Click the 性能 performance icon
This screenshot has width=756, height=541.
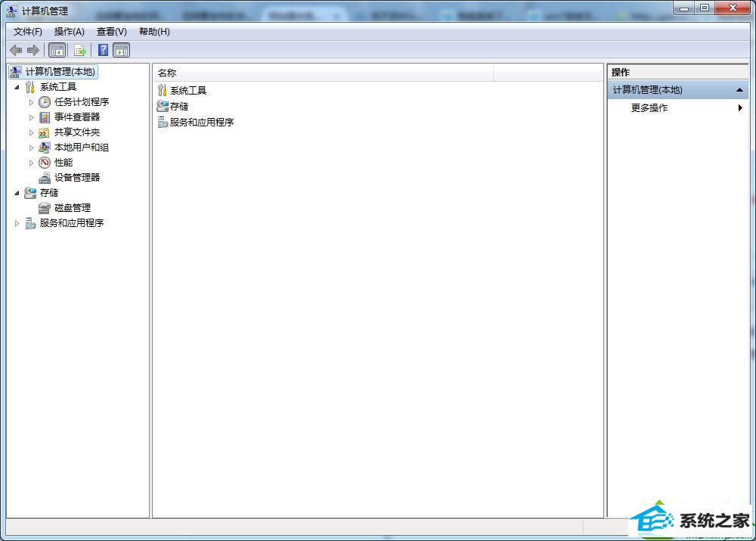pyautogui.click(x=45, y=163)
